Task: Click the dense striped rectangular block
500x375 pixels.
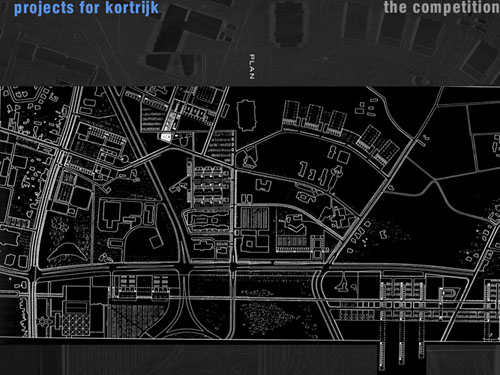Action: [x=254, y=218]
